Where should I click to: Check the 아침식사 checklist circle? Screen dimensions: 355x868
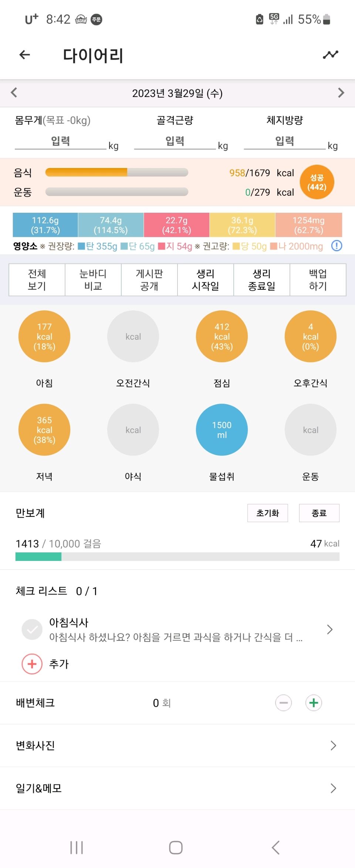click(x=32, y=629)
